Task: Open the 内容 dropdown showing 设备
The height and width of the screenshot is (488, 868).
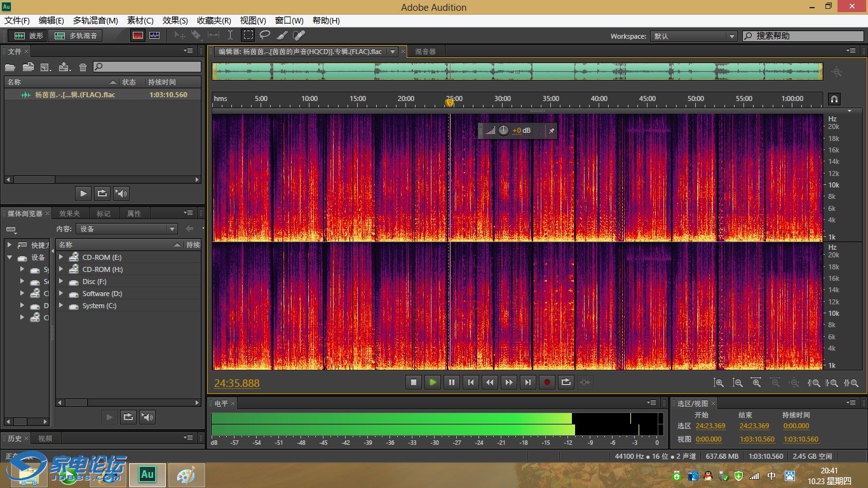Action: 126,229
